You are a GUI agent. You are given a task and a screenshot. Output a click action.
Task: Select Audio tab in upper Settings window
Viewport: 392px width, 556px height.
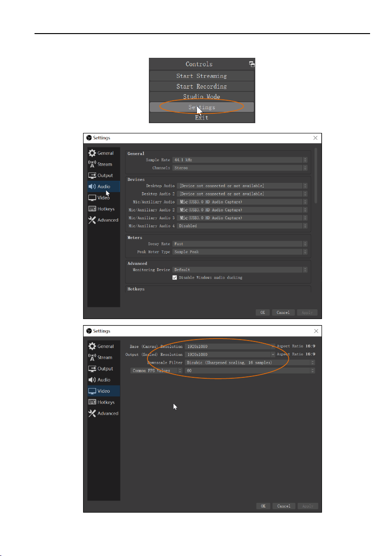(104, 187)
